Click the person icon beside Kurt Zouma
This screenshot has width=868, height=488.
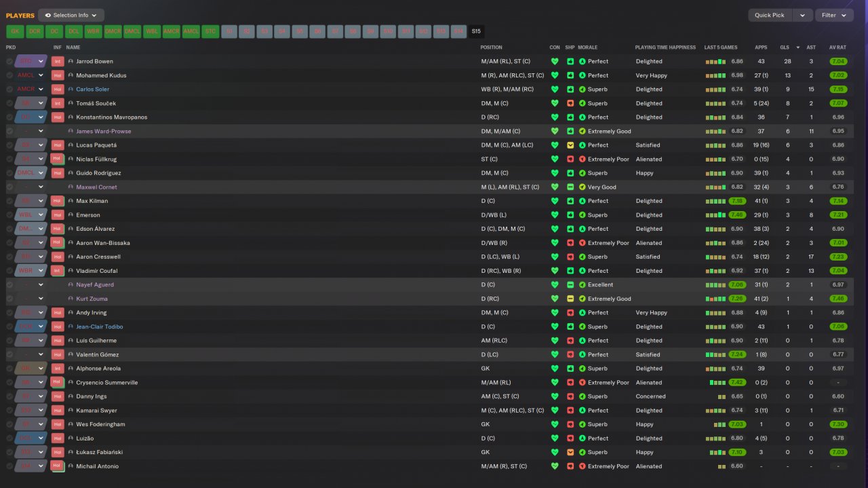[x=71, y=299]
